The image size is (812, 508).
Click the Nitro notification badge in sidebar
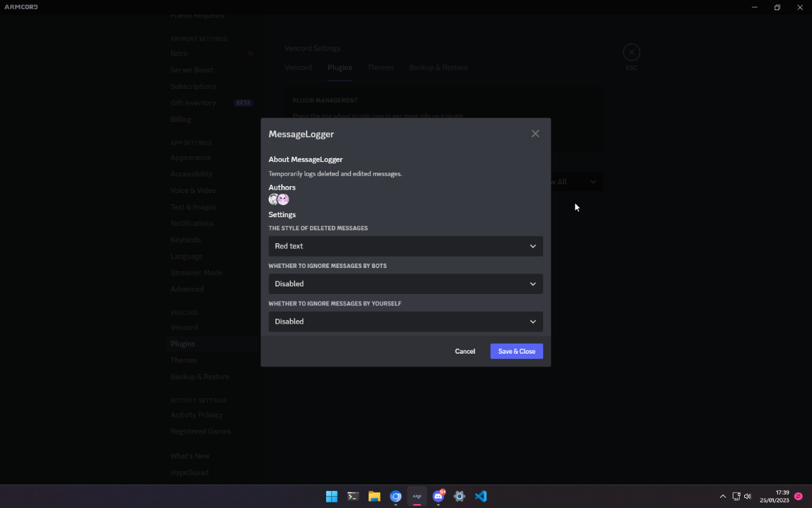[x=251, y=53]
